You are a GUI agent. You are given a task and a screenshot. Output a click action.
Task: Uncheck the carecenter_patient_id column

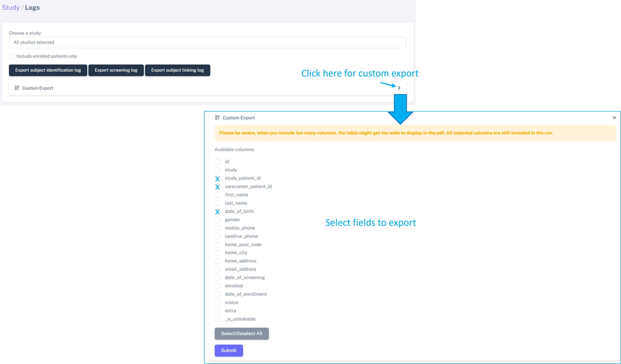pos(217,187)
